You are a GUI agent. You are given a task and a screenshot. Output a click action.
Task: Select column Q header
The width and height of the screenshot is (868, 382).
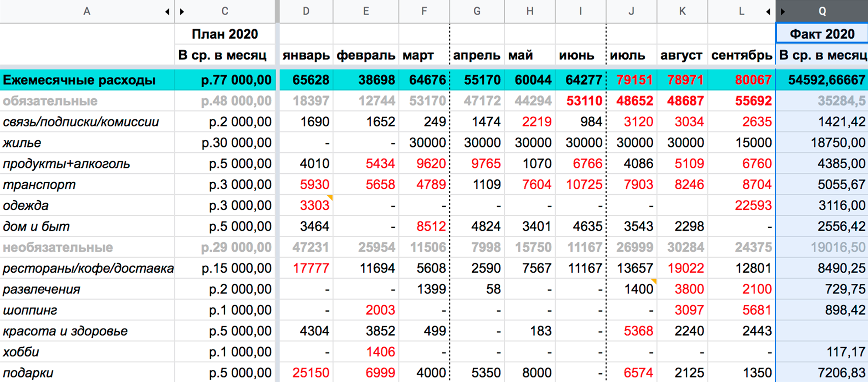822,11
